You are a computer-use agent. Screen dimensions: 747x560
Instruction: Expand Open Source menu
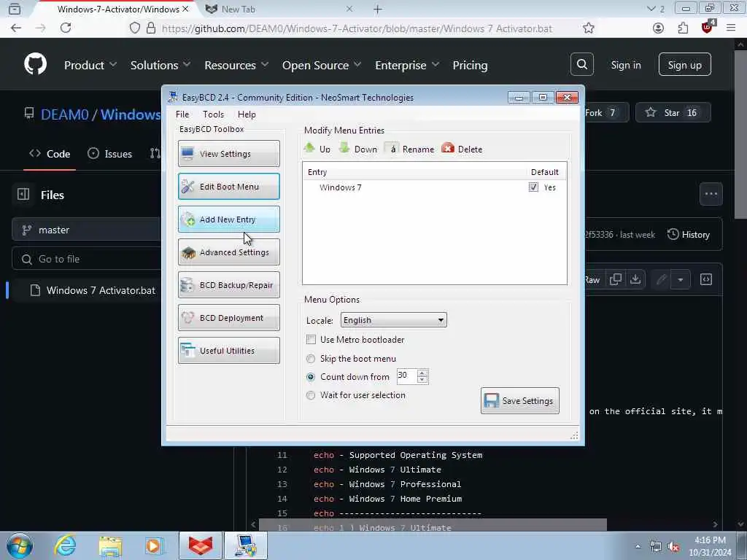point(322,65)
